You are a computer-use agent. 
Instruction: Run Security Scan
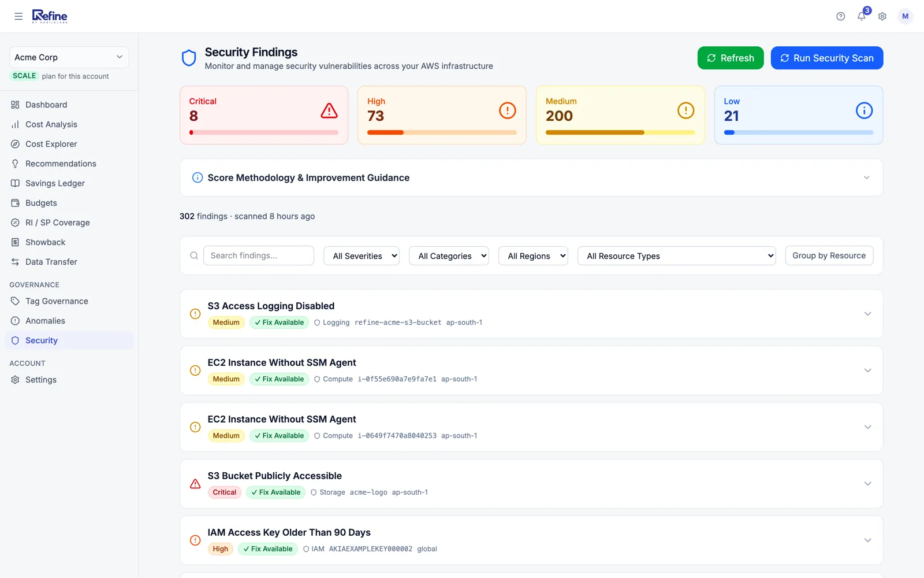tap(827, 58)
